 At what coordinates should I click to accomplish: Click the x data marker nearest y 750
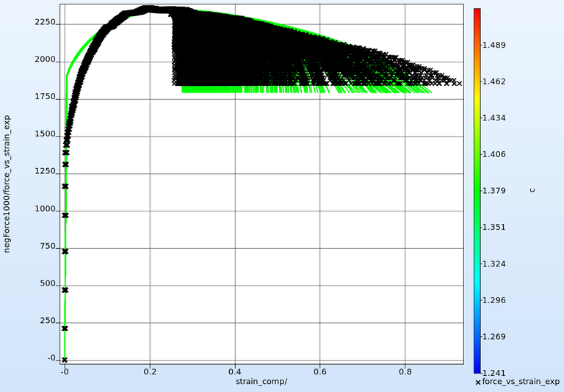coord(65,251)
